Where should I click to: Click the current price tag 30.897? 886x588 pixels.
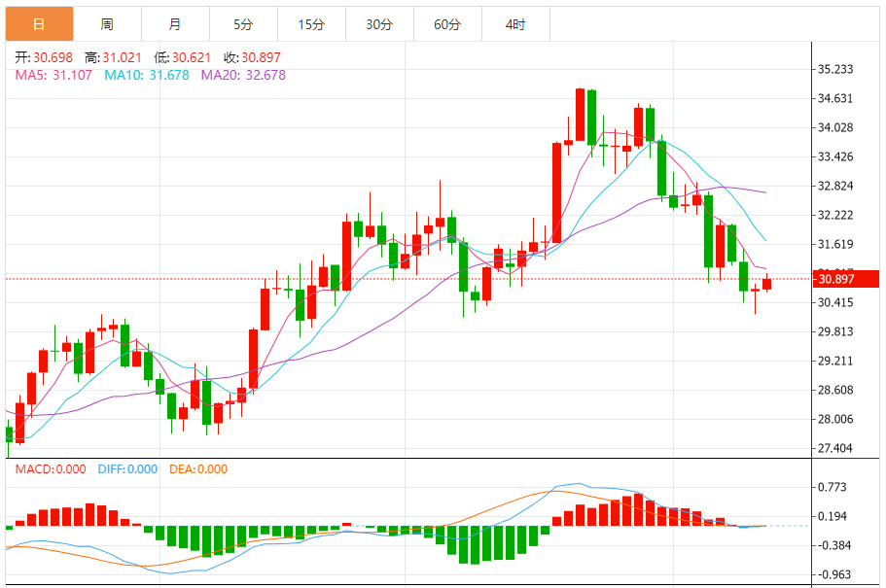[x=846, y=279]
